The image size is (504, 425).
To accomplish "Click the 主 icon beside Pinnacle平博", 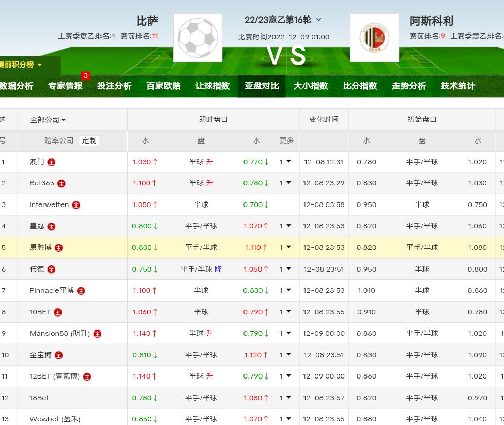I will point(81,291).
